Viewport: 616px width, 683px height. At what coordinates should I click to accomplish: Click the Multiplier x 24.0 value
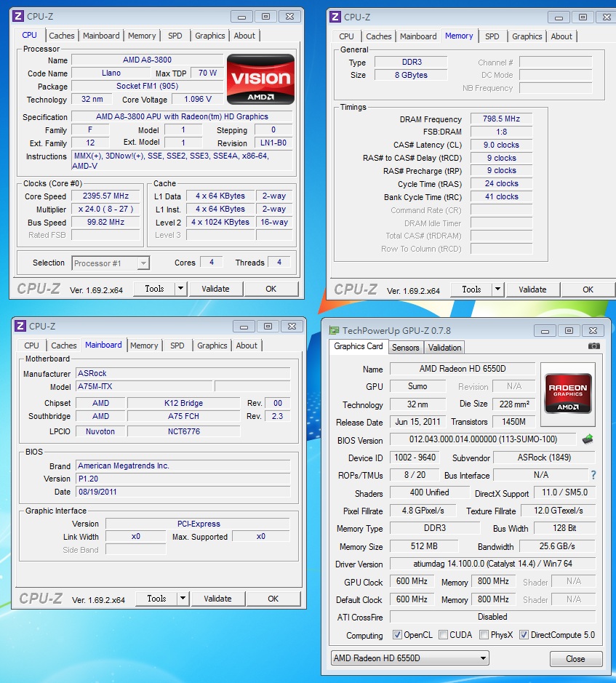(x=105, y=209)
